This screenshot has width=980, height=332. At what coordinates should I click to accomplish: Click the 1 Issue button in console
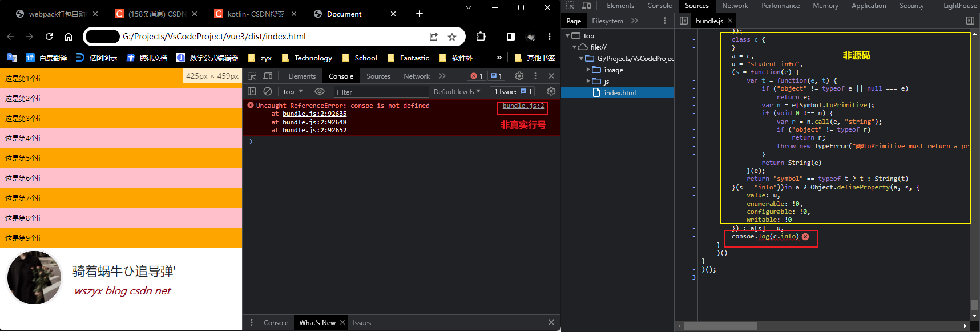(x=513, y=91)
